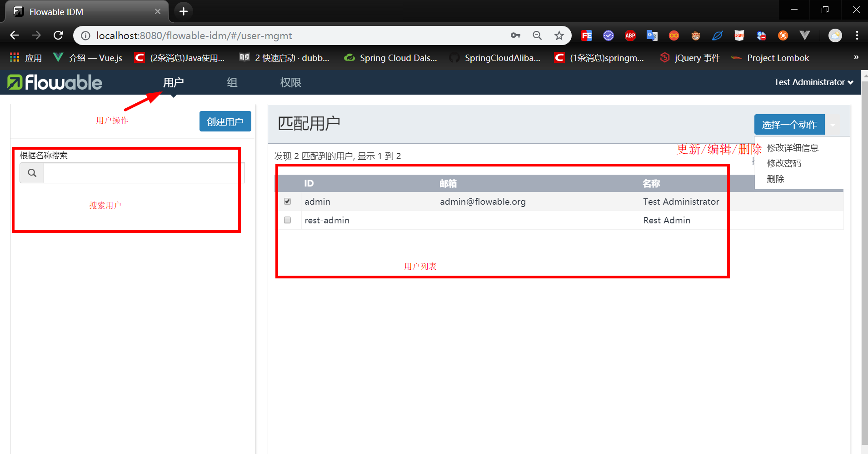This screenshot has width=868, height=454.
Task: Switch to the 组 tab
Action: [x=232, y=82]
